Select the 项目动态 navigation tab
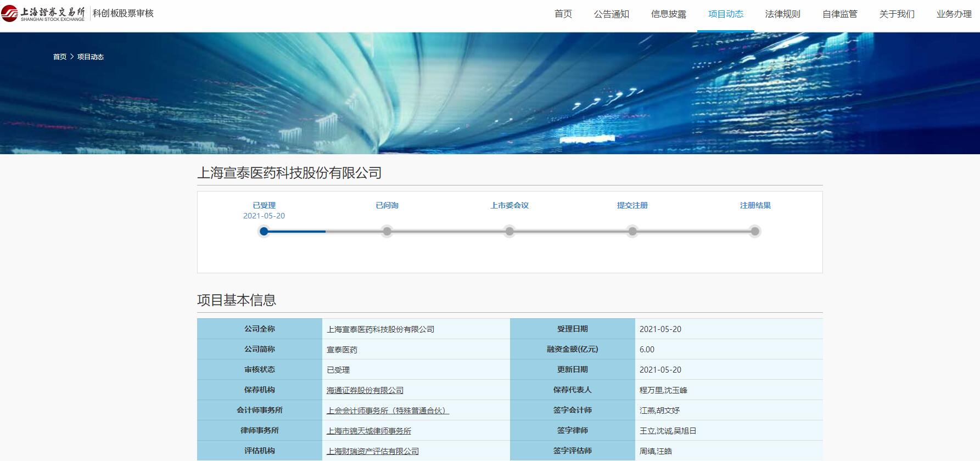The image size is (980, 461). 725,14
